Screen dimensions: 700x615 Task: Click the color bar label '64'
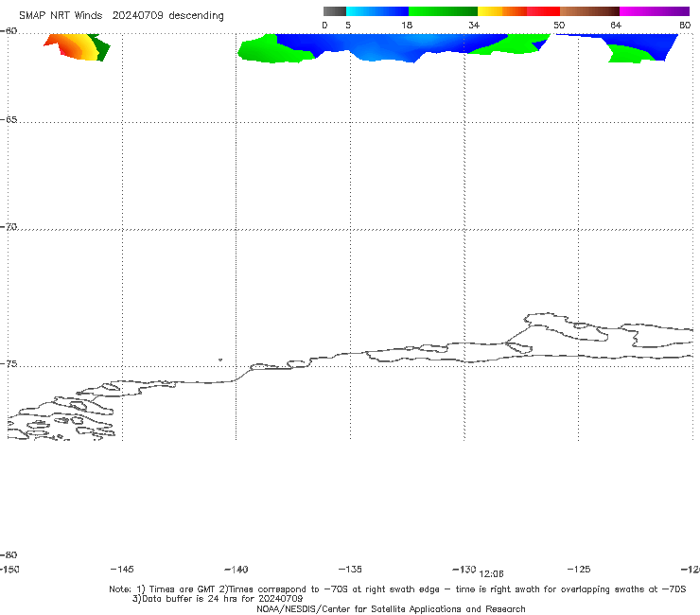coord(616,26)
